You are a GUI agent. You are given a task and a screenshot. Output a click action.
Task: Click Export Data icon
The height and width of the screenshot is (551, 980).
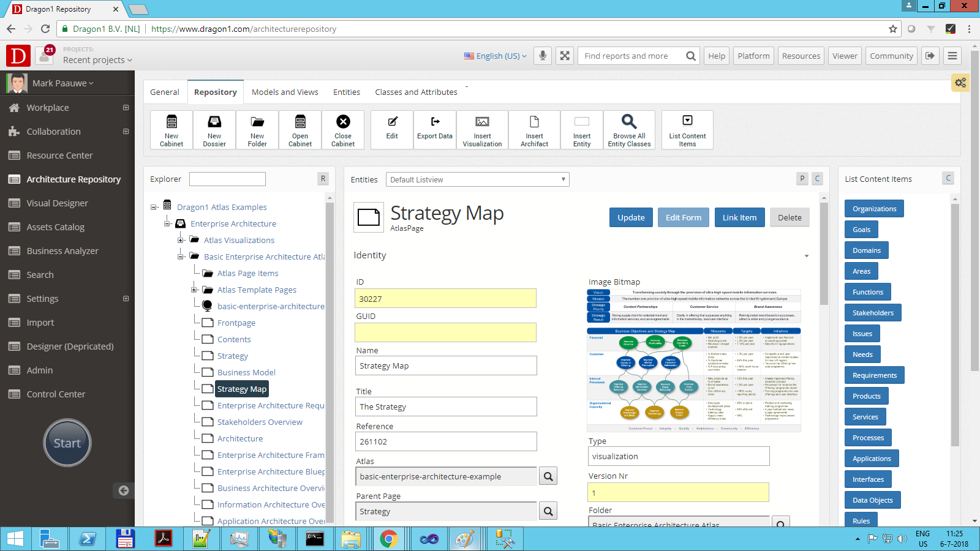tap(435, 130)
